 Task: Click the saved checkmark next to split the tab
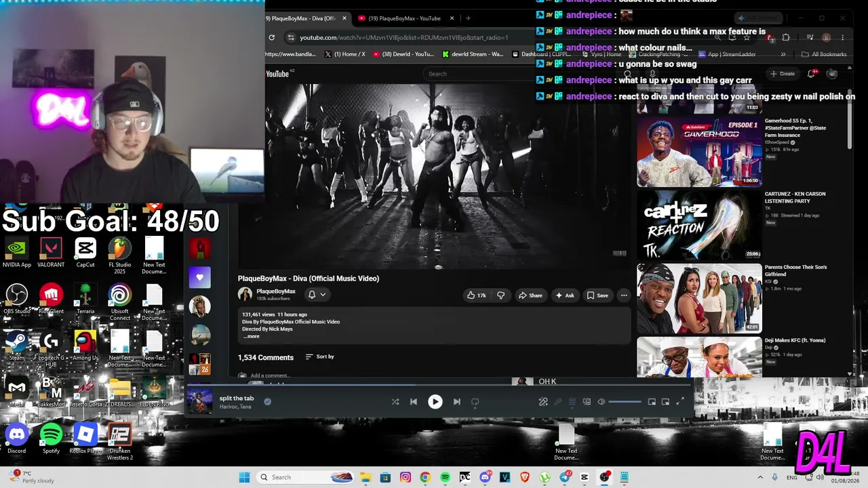(267, 401)
